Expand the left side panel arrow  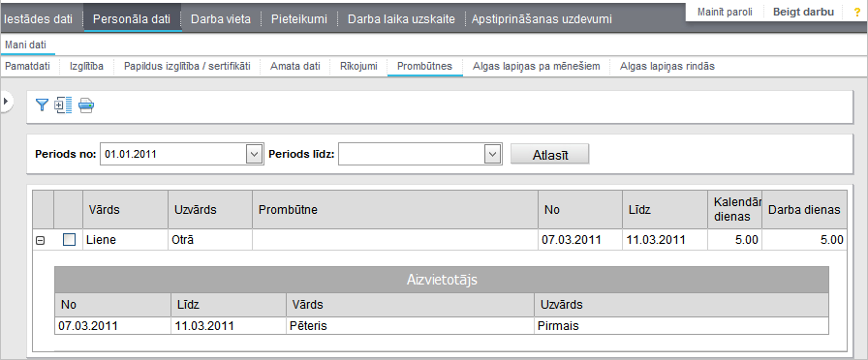[x=5, y=102]
